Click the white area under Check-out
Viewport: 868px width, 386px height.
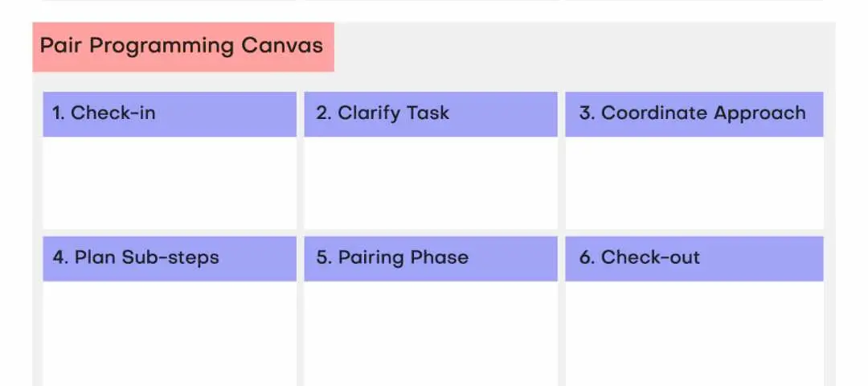point(694,334)
